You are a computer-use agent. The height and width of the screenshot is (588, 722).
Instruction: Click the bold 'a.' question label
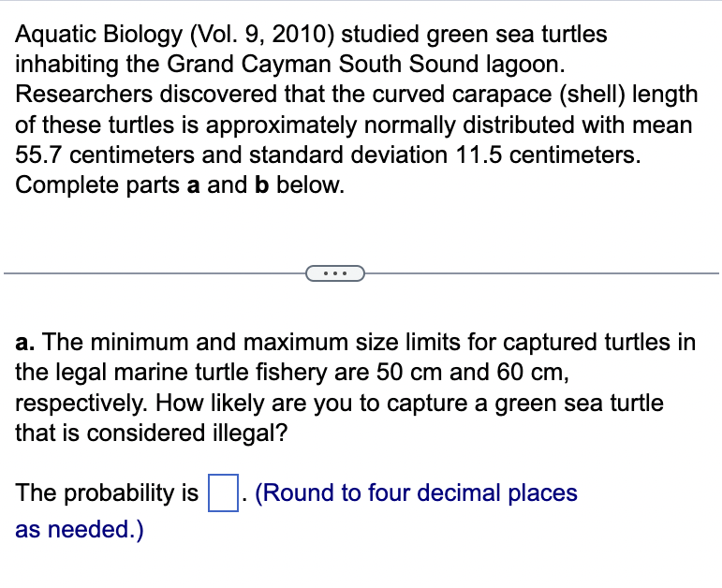25,343
